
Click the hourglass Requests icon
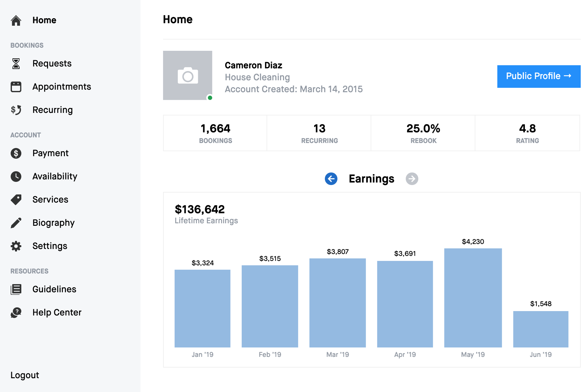[x=16, y=64]
